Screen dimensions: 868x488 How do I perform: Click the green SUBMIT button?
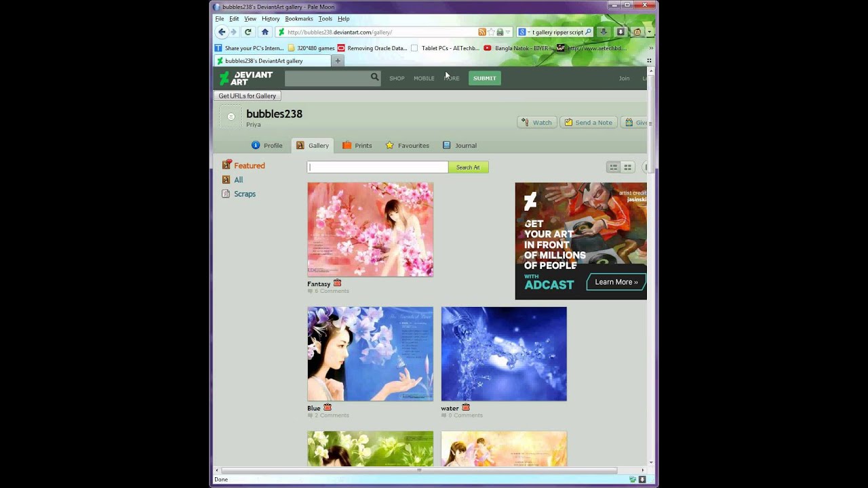click(x=485, y=78)
